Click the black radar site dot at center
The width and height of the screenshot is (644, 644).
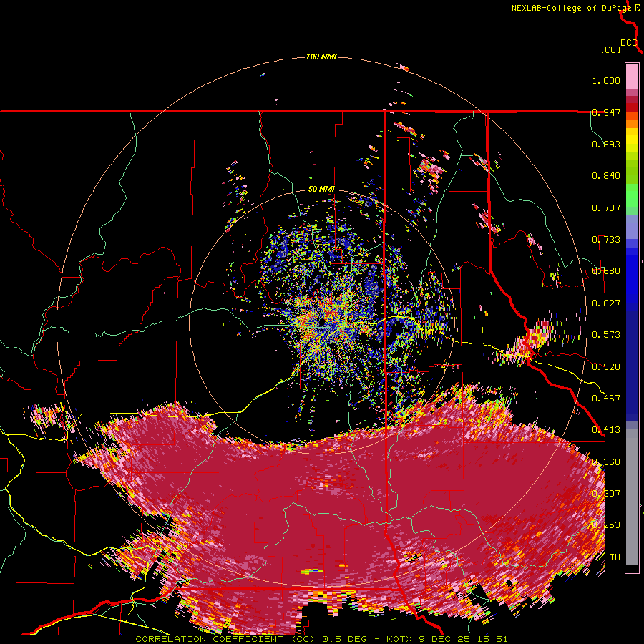(321, 321)
